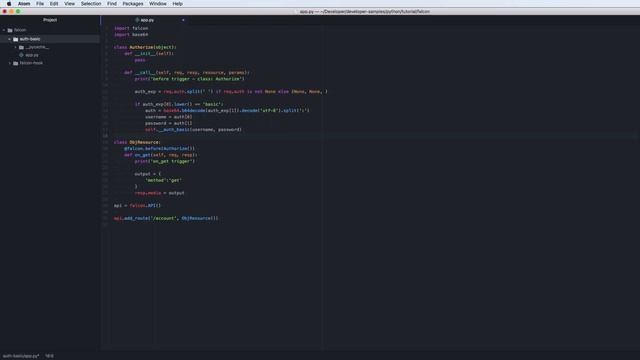Click the auth-basic folder icon
This screenshot has height=360, width=640.
(x=16, y=39)
